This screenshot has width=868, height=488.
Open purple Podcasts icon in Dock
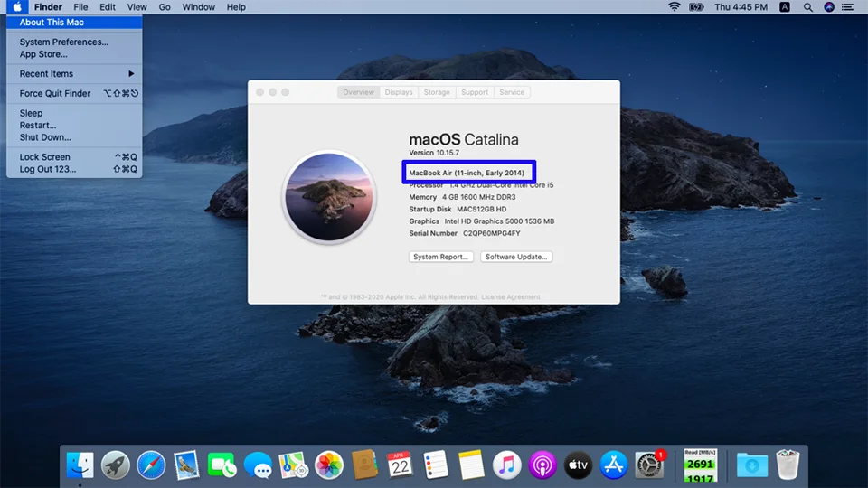(542, 465)
